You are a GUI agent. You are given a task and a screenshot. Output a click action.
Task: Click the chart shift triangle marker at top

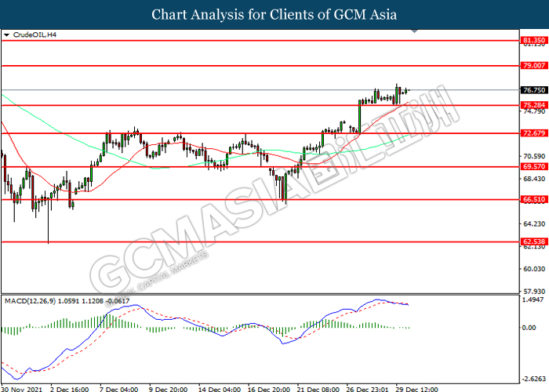tap(415, 31)
